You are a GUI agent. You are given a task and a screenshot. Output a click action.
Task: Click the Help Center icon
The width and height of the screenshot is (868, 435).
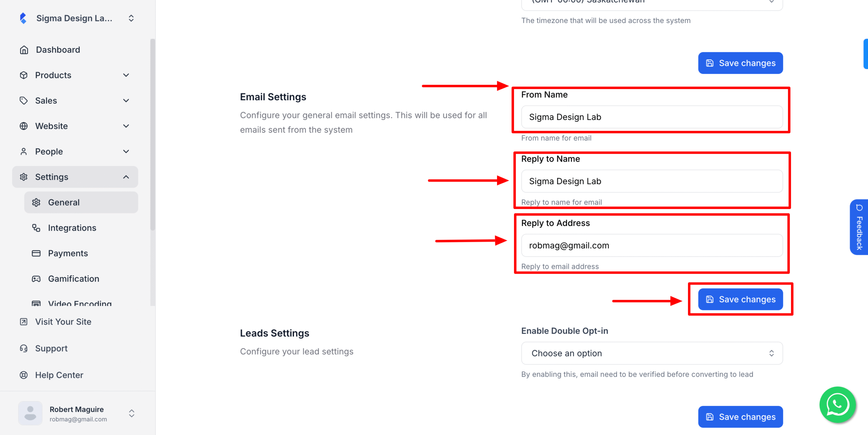23,375
